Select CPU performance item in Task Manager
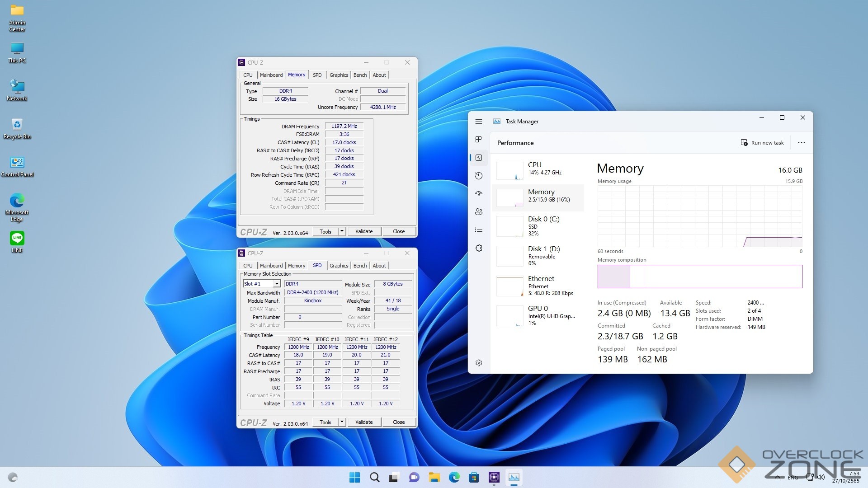 [538, 169]
